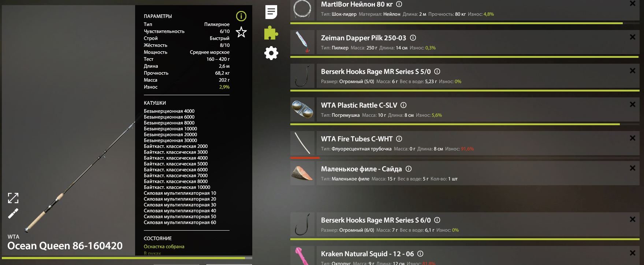Click the КАТУШКИ section heading
The image size is (644, 265).
click(x=155, y=103)
